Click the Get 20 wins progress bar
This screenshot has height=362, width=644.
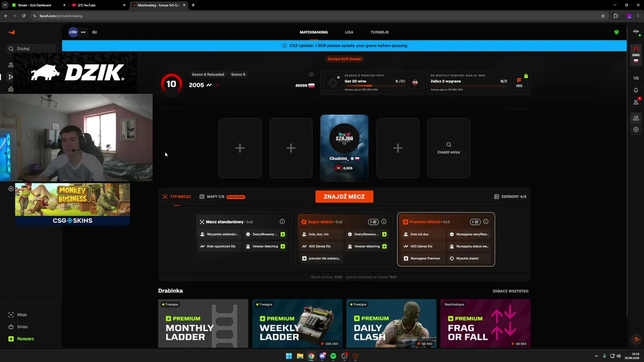click(x=374, y=85)
